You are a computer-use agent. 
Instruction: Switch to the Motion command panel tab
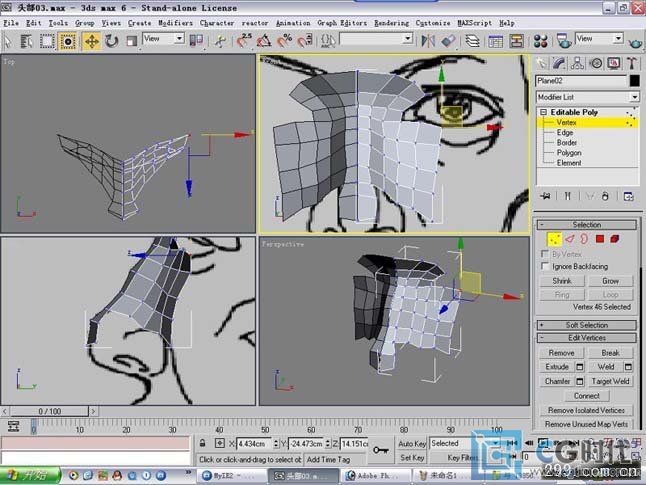tap(596, 63)
